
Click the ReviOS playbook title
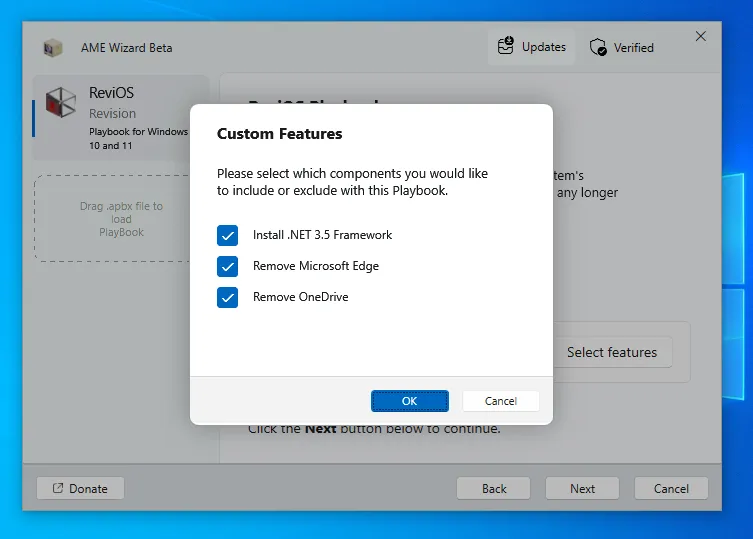point(111,92)
